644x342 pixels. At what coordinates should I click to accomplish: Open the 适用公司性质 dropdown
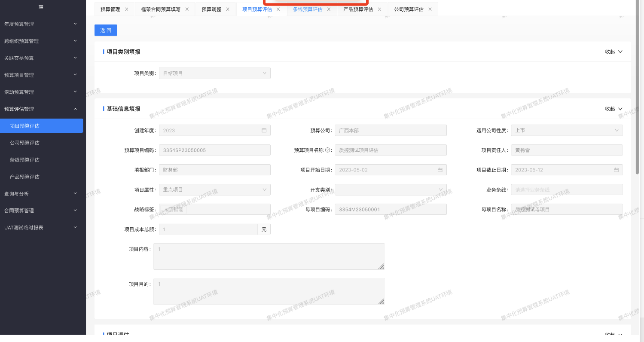(x=567, y=130)
